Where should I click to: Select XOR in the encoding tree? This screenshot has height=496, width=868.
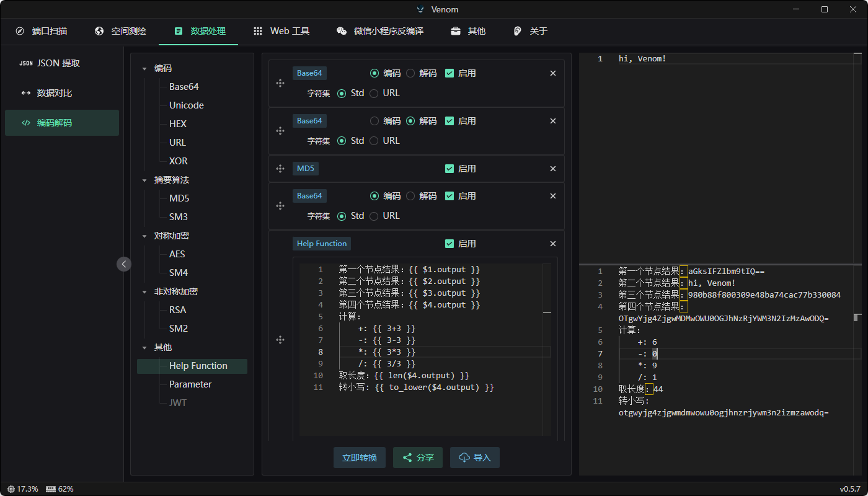(x=179, y=161)
